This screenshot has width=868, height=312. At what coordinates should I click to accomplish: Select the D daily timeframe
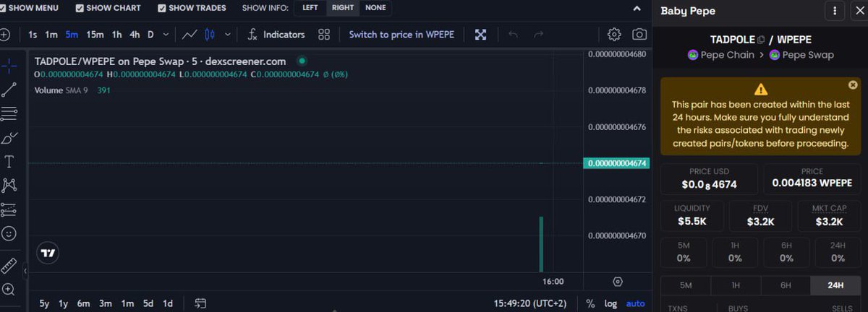click(150, 35)
